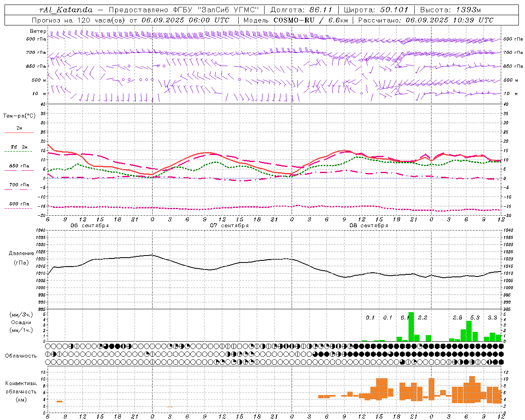Select the model name COSMO-RU / 6.6км
This screenshot has width=525, height=420.
tap(310, 20)
